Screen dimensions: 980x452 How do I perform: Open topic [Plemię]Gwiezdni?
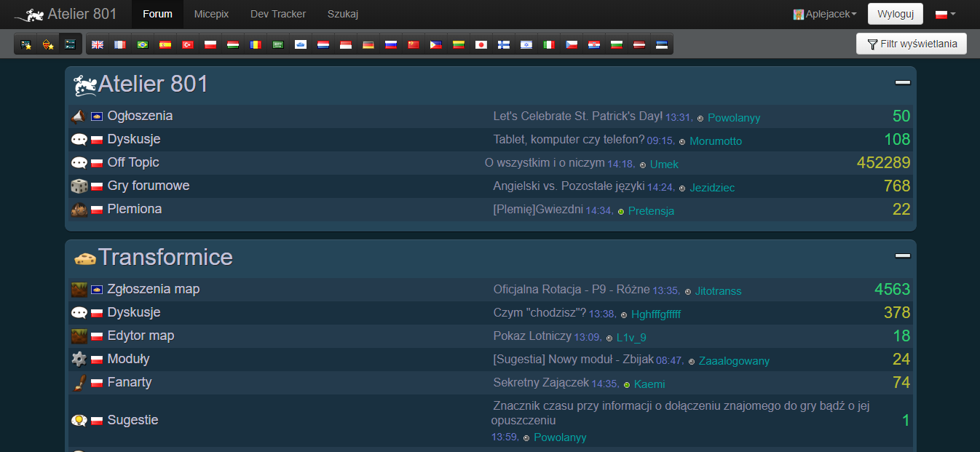click(538, 210)
